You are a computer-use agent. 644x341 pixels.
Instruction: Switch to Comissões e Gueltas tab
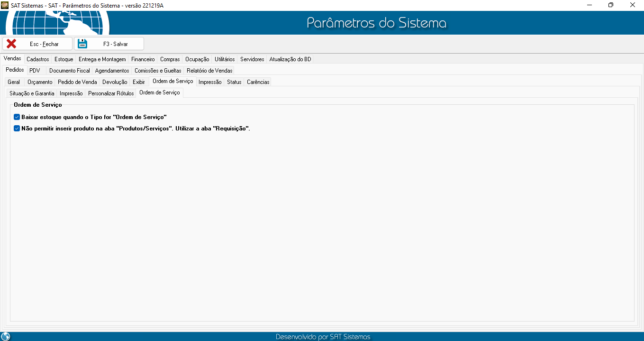157,71
